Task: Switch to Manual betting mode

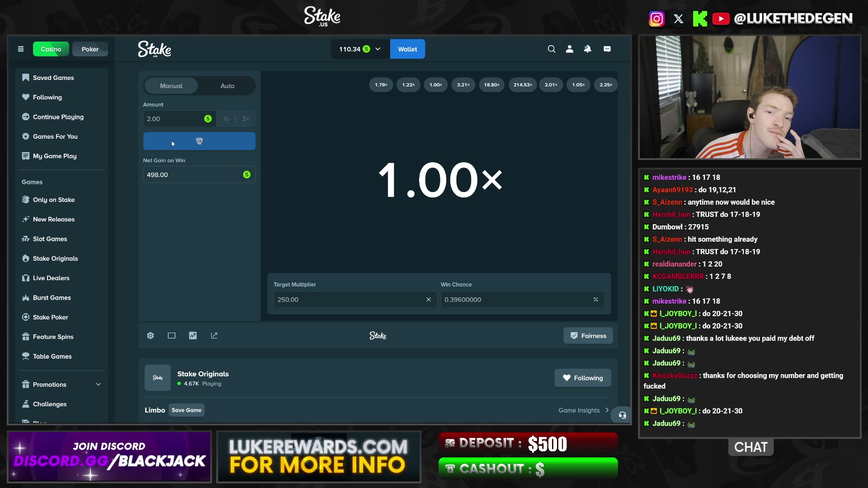Action: 171,86
